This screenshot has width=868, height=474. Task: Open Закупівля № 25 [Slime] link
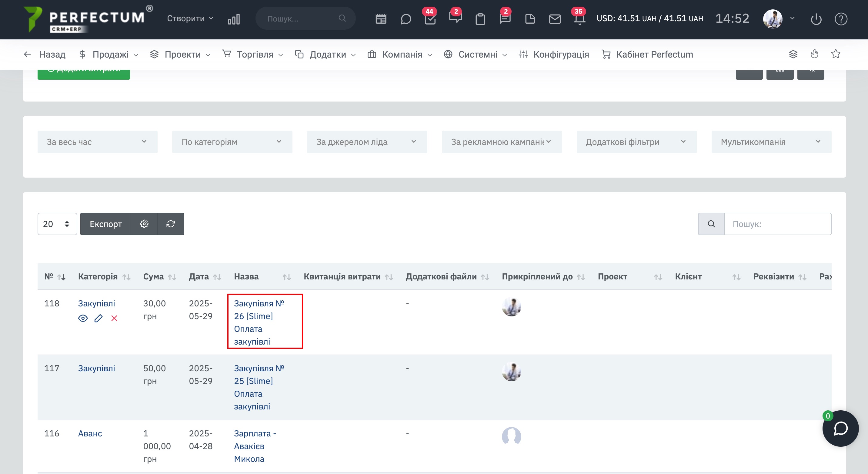click(259, 387)
